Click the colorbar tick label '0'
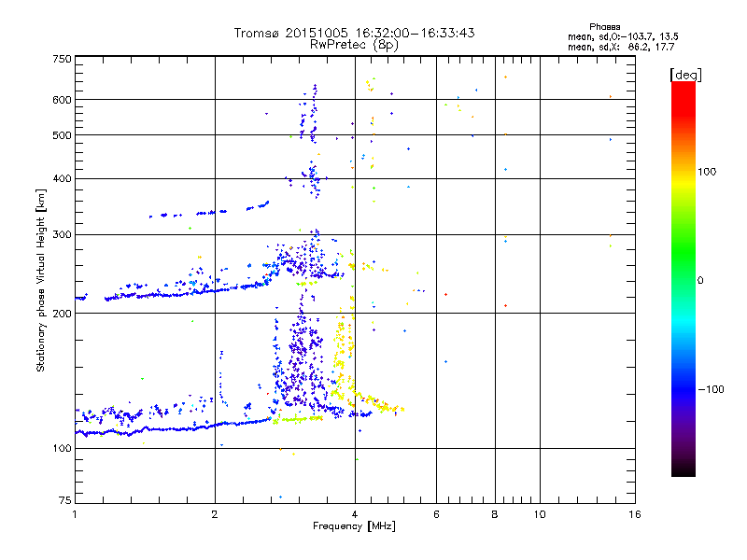This screenshot has width=747, height=560. (700, 280)
